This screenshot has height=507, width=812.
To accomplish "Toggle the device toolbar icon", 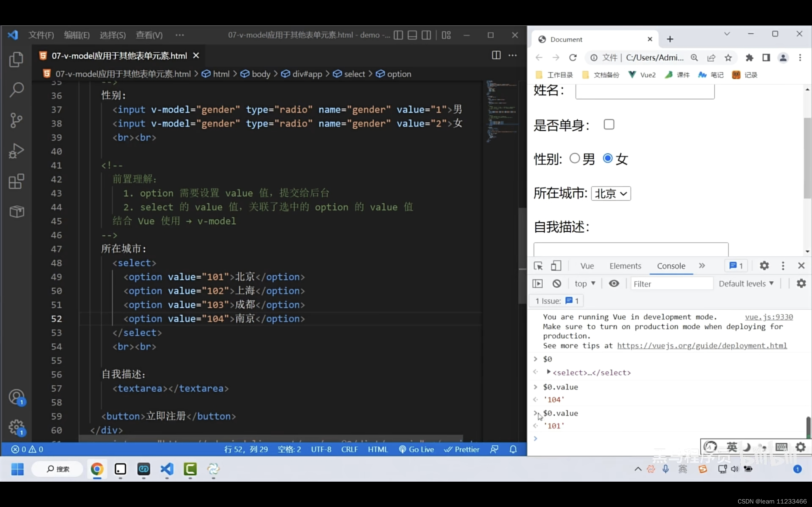I will coord(556,266).
